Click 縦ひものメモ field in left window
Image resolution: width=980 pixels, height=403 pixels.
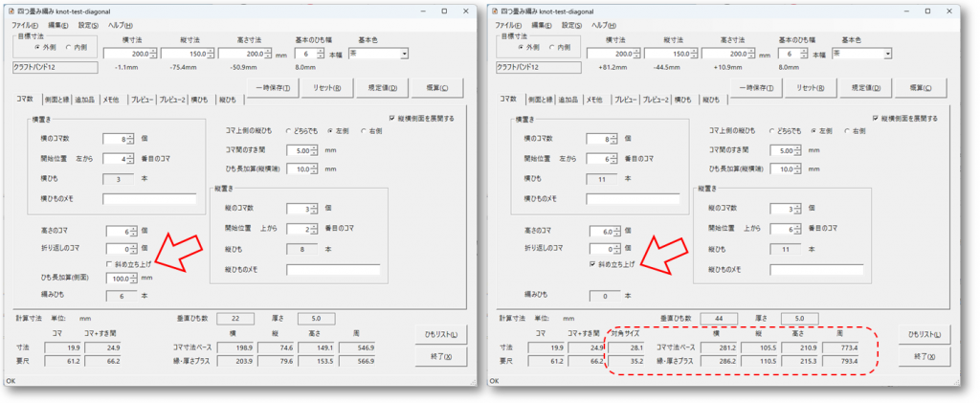[333, 270]
